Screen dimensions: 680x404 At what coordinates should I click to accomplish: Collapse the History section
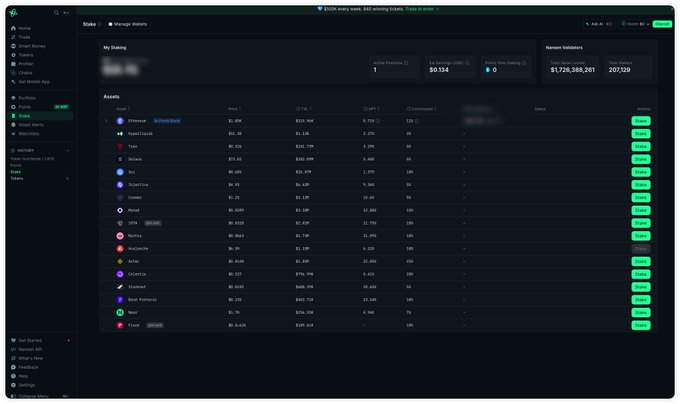point(68,150)
